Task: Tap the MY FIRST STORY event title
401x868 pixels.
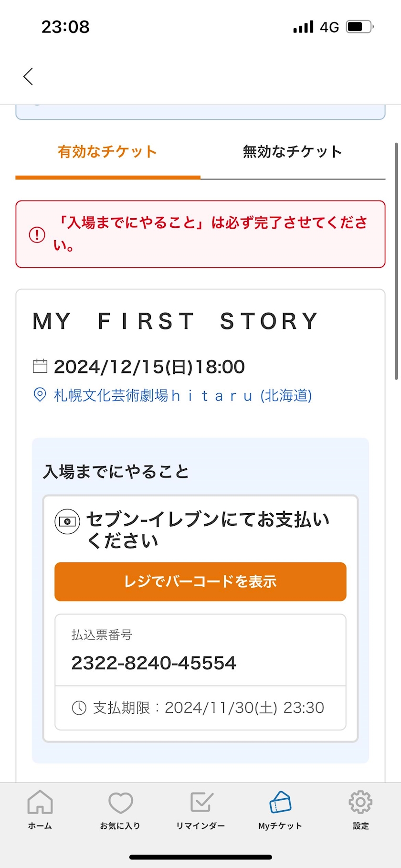Action: pyautogui.click(x=175, y=321)
